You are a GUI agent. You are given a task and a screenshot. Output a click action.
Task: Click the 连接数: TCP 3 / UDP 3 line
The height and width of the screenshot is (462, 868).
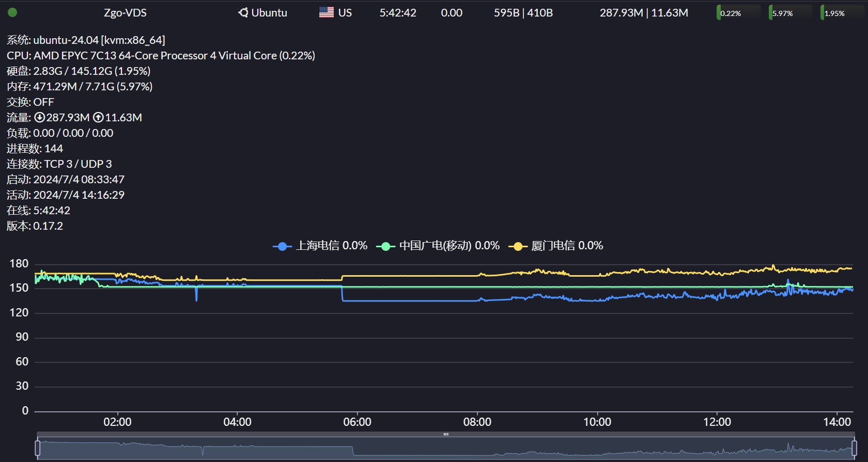tap(59, 164)
